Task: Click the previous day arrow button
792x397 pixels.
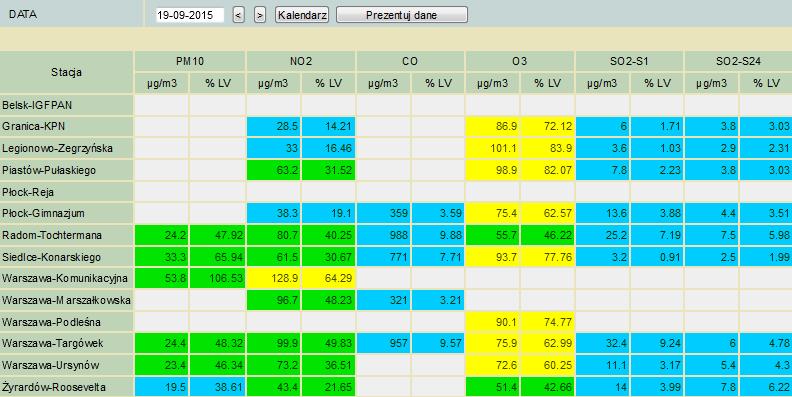Action: pyautogui.click(x=239, y=15)
